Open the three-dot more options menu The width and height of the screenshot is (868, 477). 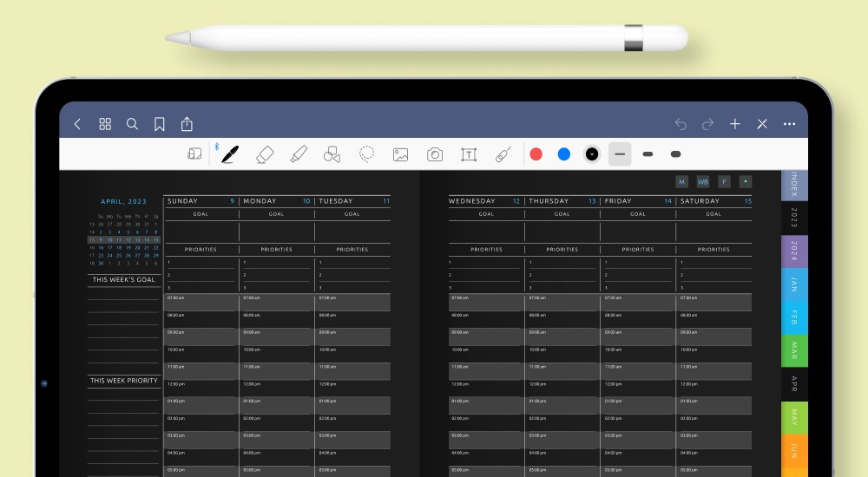point(789,124)
